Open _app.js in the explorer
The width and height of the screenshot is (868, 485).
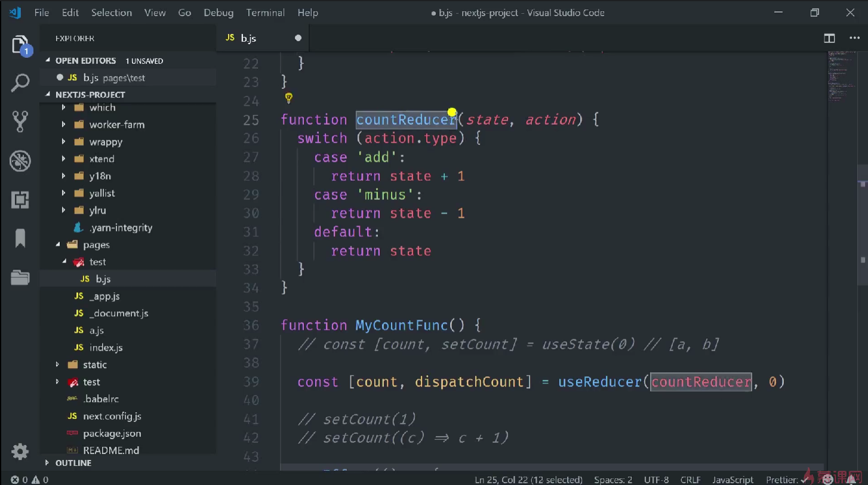click(x=104, y=296)
